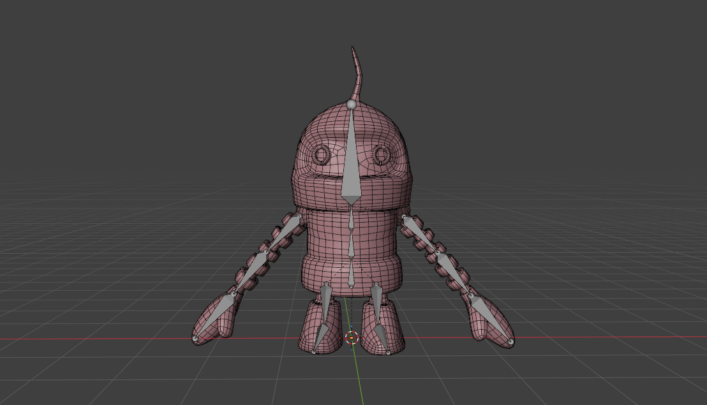Click the robot's eye on the screen-right side
707x405 pixels.
381,156
